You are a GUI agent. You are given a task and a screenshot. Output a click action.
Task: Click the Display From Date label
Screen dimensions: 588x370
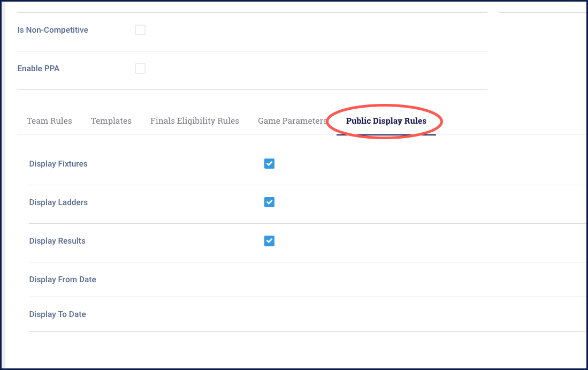(x=63, y=280)
